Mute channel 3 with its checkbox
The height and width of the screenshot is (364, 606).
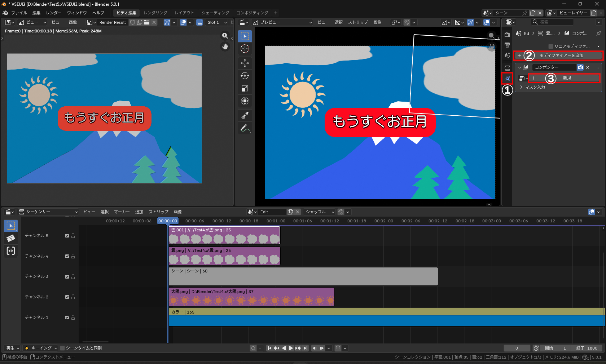pyautogui.click(x=67, y=277)
